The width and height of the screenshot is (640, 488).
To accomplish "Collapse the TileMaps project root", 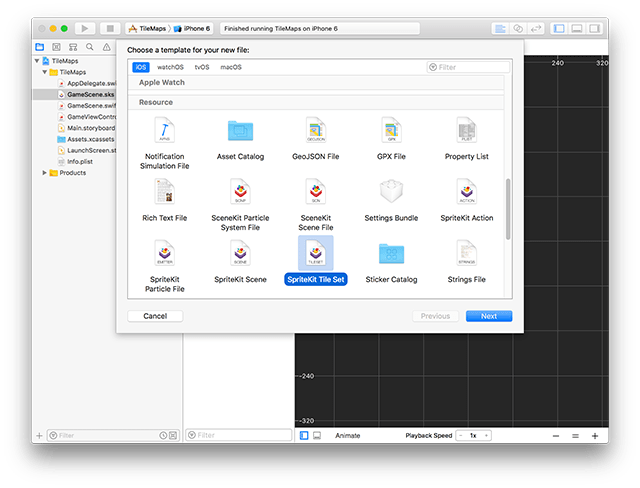I will click(x=37, y=61).
